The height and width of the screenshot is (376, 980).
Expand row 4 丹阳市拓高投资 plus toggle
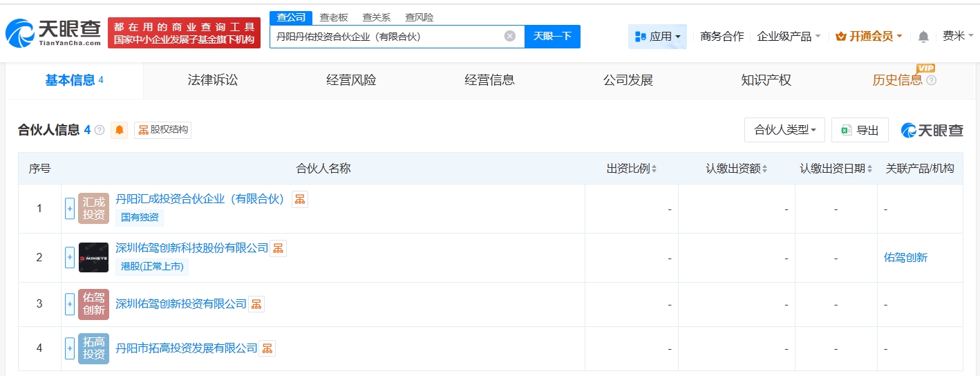coord(70,348)
